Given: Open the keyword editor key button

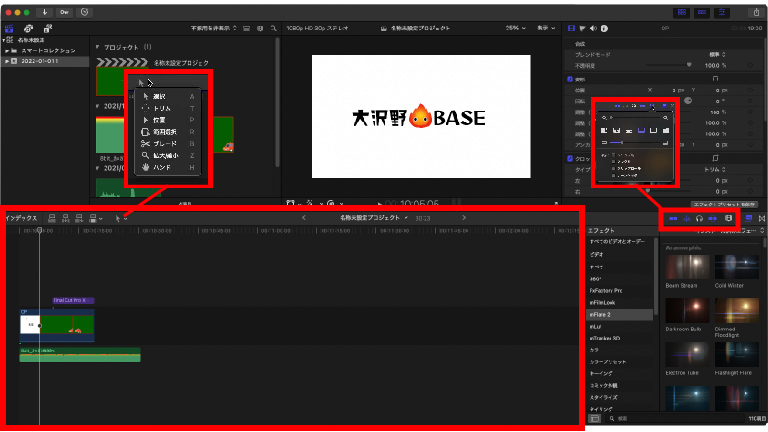Looking at the screenshot, I should point(64,12).
